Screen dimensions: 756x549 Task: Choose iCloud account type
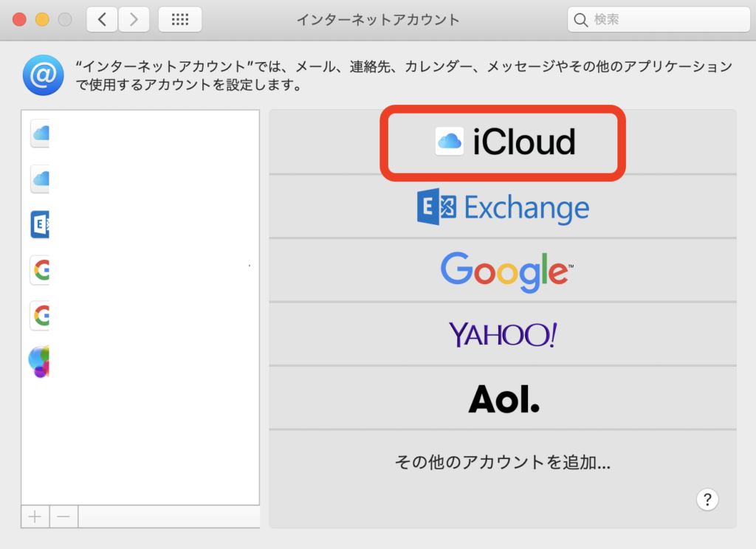coord(503,142)
